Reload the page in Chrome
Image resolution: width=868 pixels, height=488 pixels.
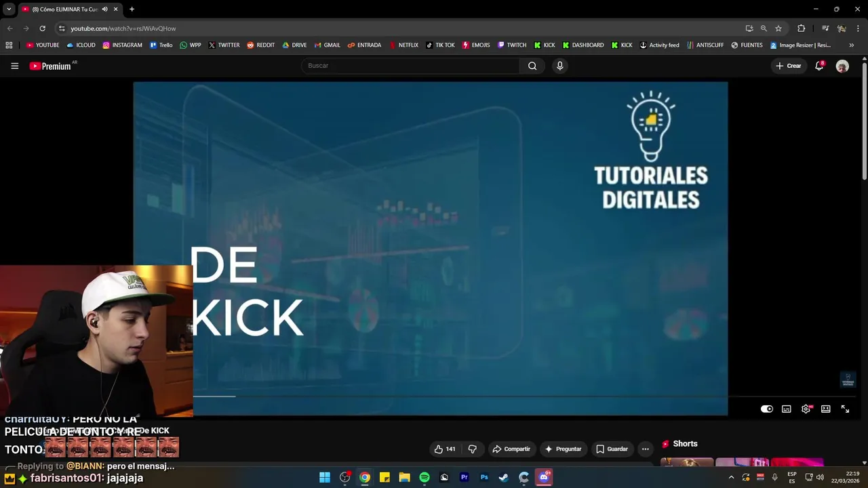tap(42, 28)
